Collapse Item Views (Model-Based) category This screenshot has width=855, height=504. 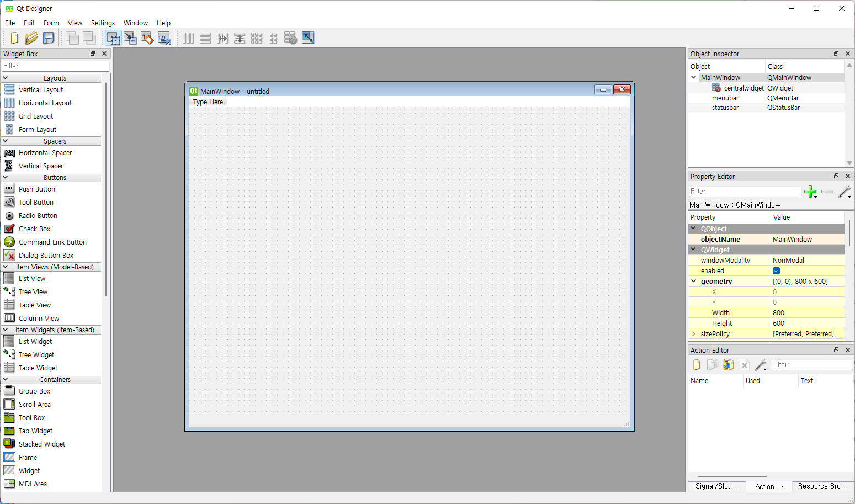click(x=6, y=267)
